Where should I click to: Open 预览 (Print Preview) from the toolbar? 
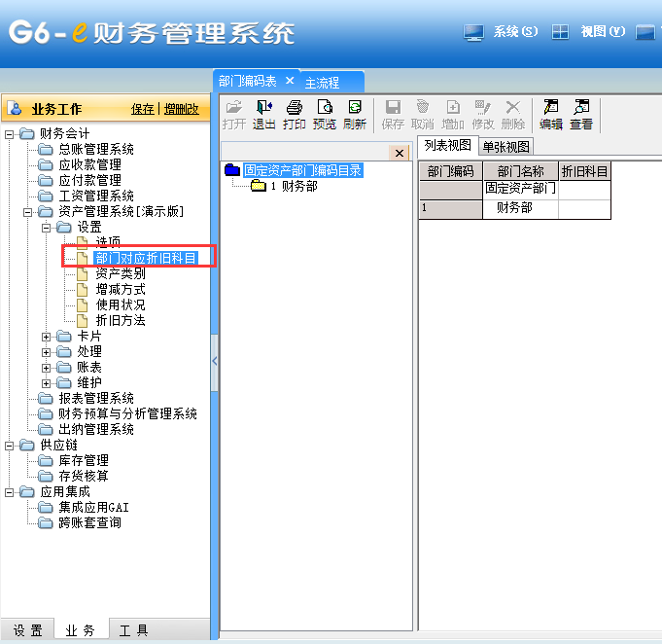click(x=325, y=115)
